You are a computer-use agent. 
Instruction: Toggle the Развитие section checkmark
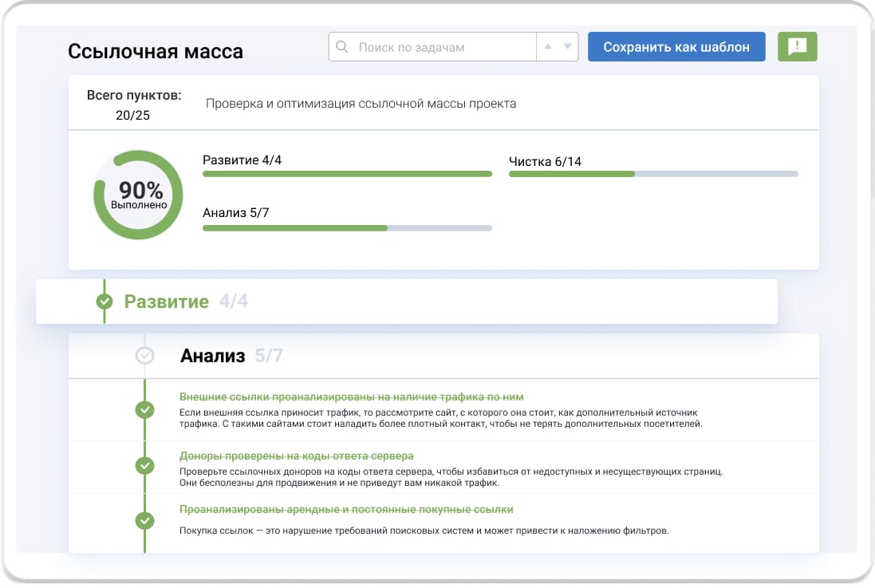pos(104,302)
